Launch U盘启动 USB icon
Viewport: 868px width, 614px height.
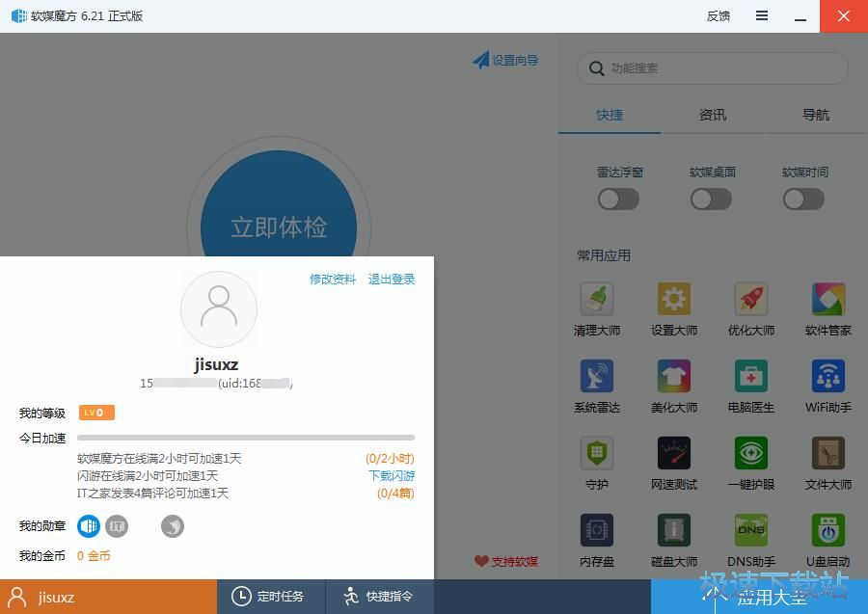(828, 530)
